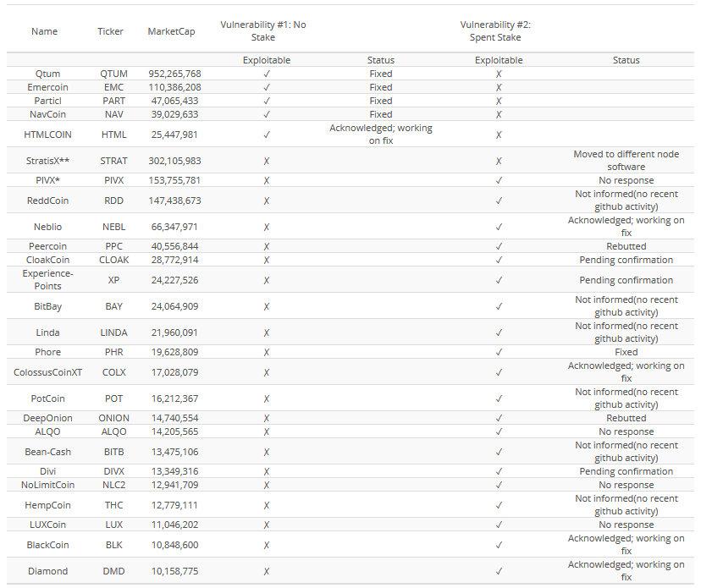Click the Qtum No Stake exploitable checkmark
The height and width of the screenshot is (588, 701).
tap(266, 74)
